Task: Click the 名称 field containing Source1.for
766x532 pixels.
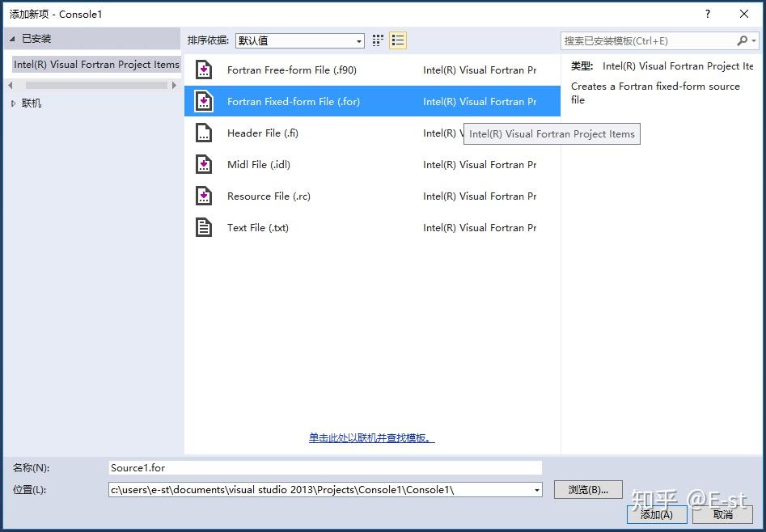Action: [x=324, y=467]
